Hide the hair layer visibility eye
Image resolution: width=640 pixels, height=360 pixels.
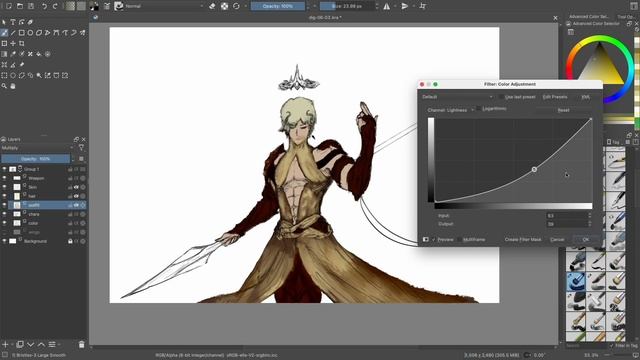4,196
